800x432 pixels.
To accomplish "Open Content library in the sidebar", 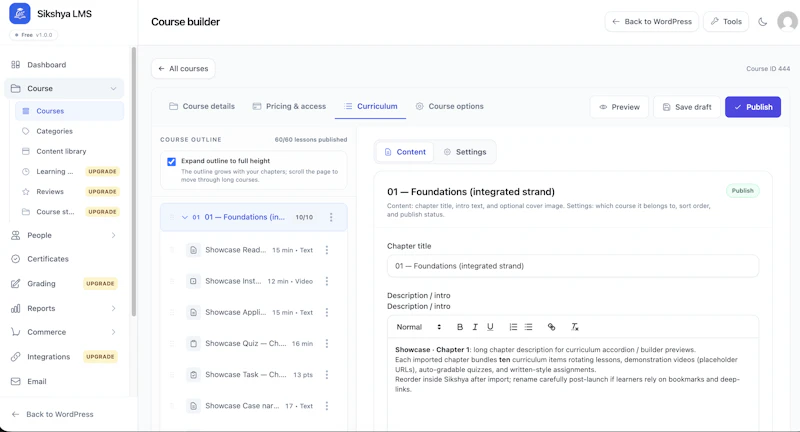I will tap(70, 151).
